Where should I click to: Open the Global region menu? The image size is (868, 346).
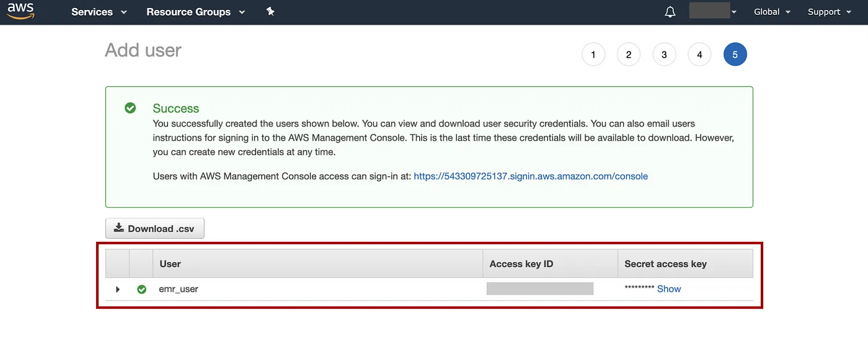click(x=772, y=12)
